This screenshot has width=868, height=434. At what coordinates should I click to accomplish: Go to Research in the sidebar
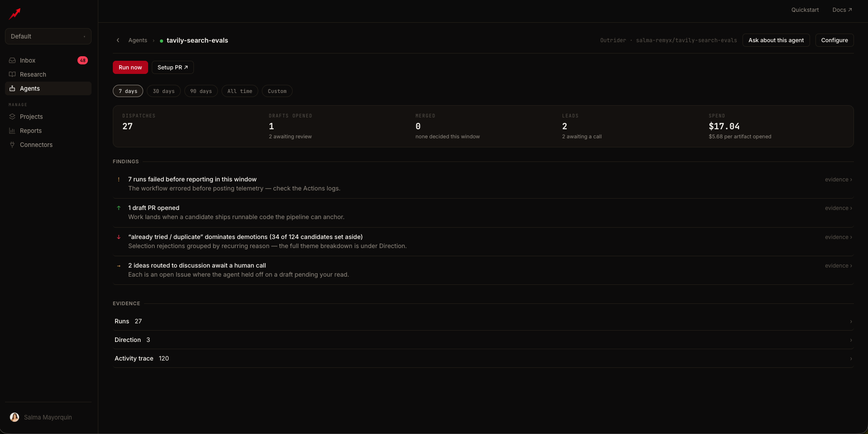[48, 74]
